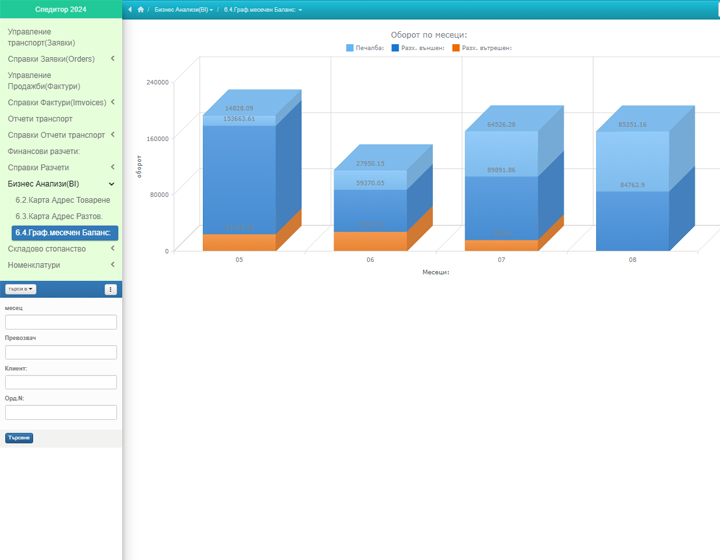Click value label 85351.16
The height and width of the screenshot is (560, 720).
tap(632, 124)
